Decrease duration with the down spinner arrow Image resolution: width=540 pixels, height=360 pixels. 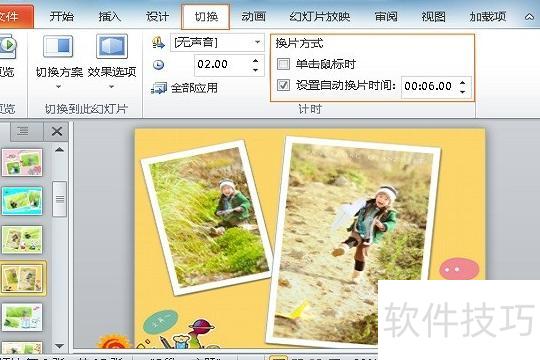point(255,70)
